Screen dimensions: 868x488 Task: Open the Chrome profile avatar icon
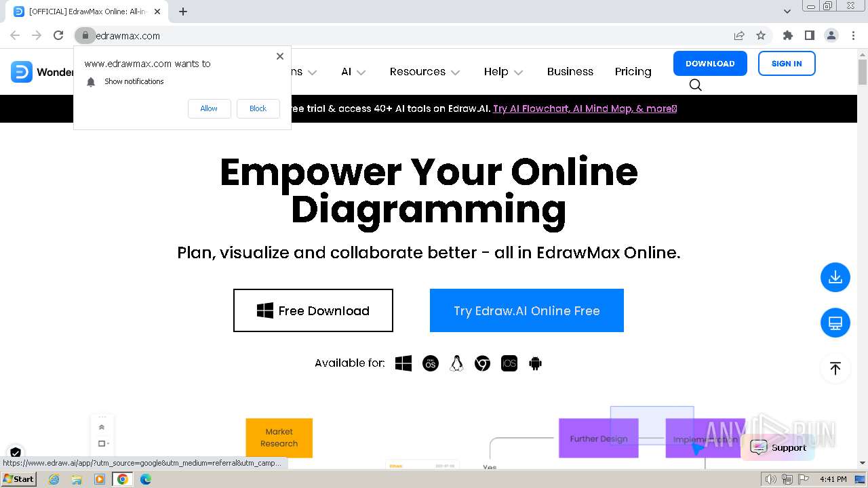coord(831,35)
